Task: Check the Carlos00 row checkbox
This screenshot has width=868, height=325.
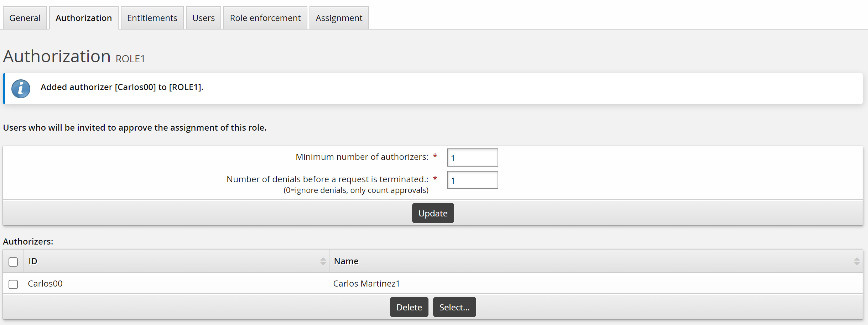Action: coord(13,284)
